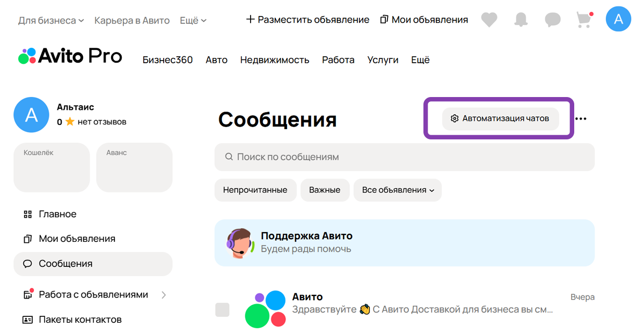Open Автоматизация чатов settings
Image resolution: width=644 pixels, height=334 pixels.
click(501, 118)
